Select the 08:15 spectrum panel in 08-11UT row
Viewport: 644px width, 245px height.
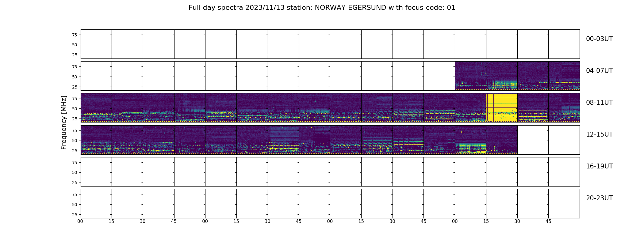pyautogui.click(x=127, y=108)
